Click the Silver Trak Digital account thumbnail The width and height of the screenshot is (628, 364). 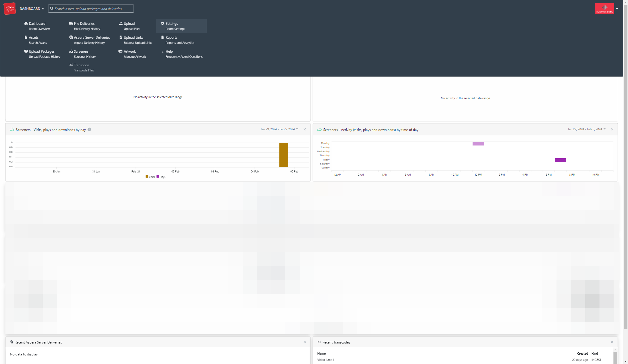click(x=604, y=8)
